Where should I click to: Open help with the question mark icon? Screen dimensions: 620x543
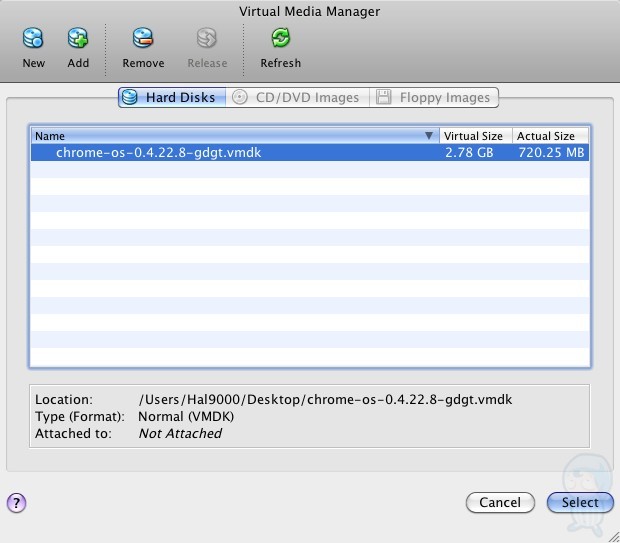[x=16, y=503]
